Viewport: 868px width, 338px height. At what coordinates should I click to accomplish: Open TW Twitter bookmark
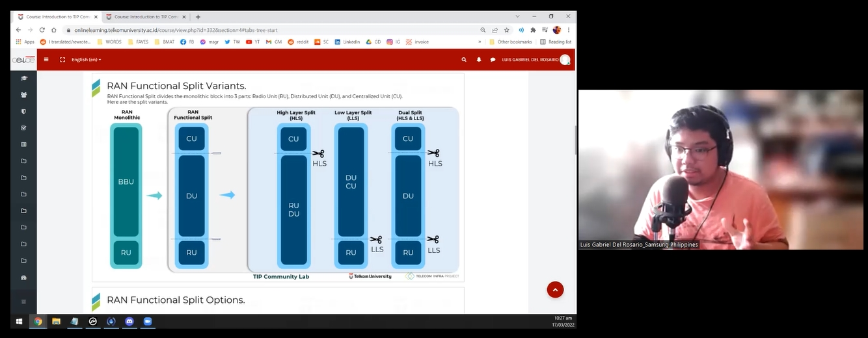click(x=232, y=42)
